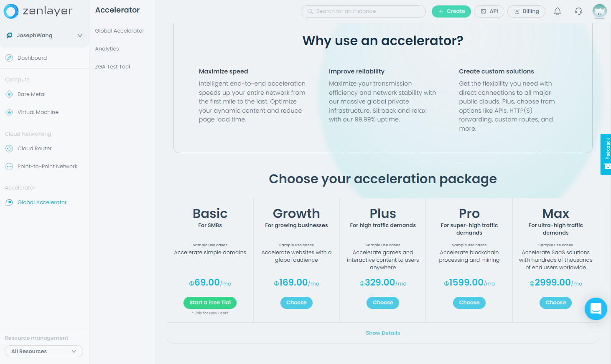Expand Show Details for packages
Screen dimensions: 611x364
click(x=382, y=333)
